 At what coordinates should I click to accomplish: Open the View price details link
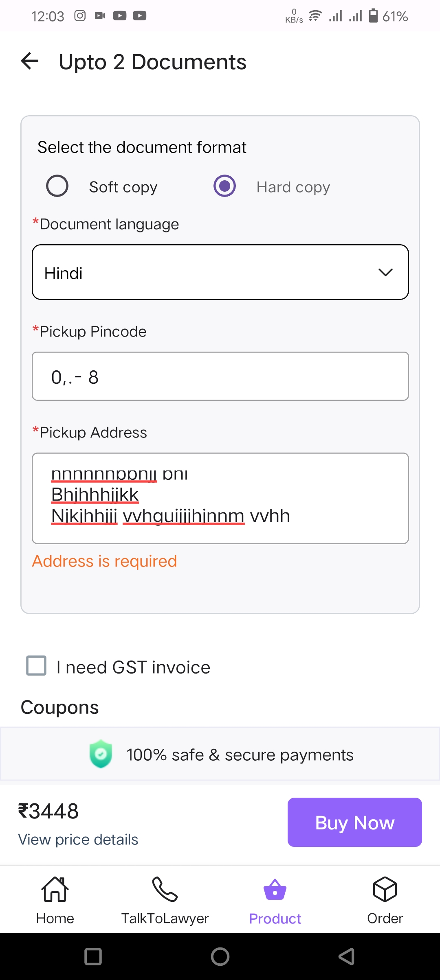coord(78,840)
